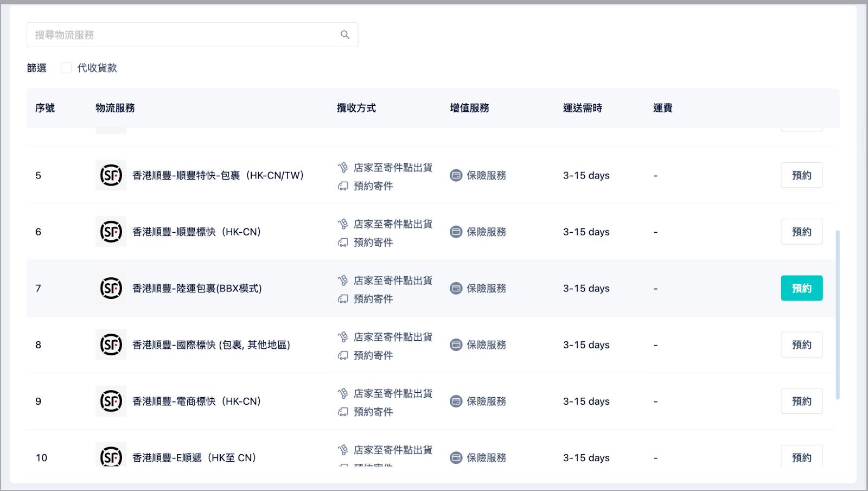
Task: Click 預約 button for 國際標快 row
Action: 802,345
